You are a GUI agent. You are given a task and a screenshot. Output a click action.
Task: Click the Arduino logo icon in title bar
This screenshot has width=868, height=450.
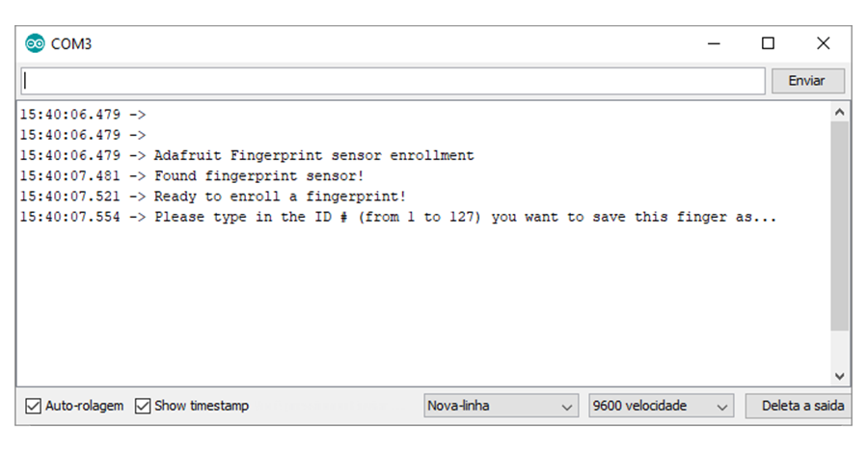click(36, 43)
